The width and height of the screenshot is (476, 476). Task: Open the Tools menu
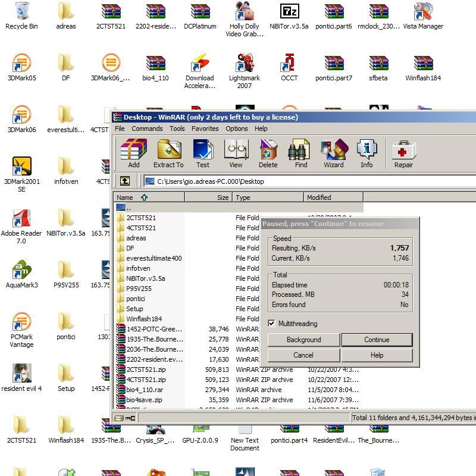(x=177, y=129)
